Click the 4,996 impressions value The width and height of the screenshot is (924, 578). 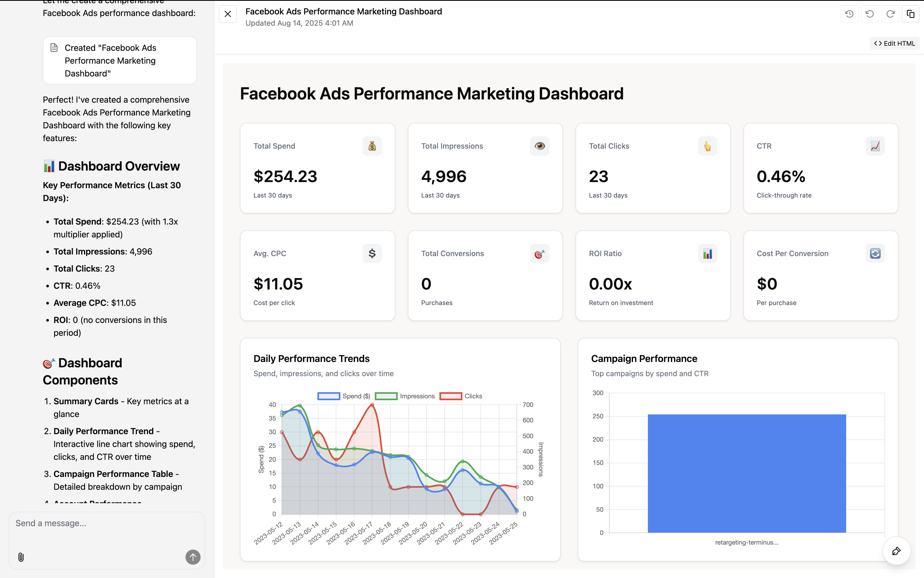tap(444, 176)
